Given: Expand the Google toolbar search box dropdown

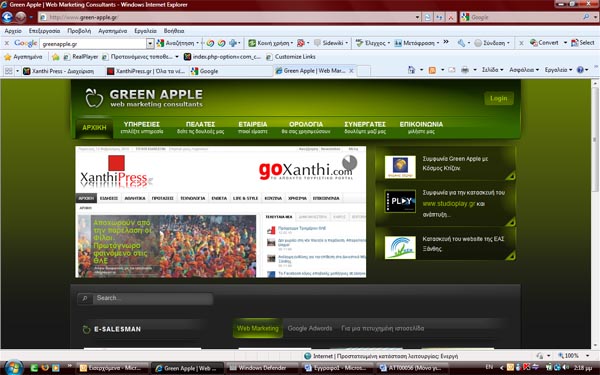Looking at the screenshot, I should tap(150, 44).
